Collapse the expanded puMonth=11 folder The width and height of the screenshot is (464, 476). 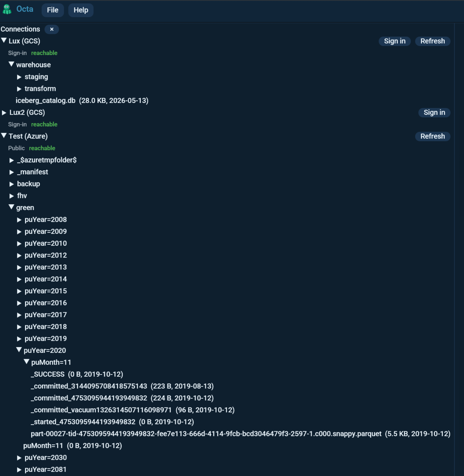(26, 362)
